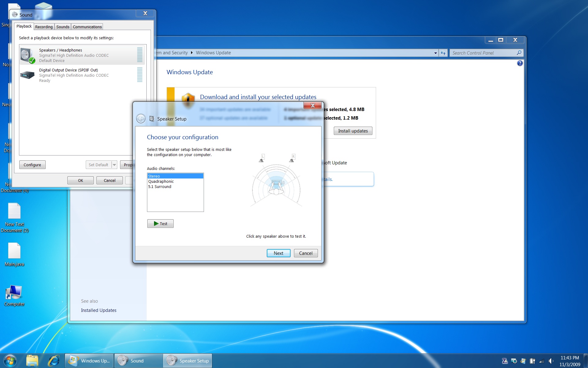Click the Sound window title icon
This screenshot has height=368, width=588.
tap(15, 14)
